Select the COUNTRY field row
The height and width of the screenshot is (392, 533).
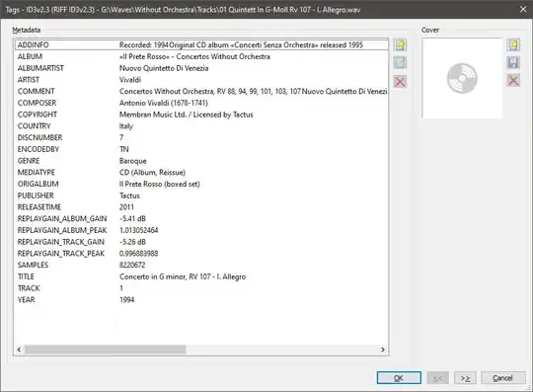(201, 125)
